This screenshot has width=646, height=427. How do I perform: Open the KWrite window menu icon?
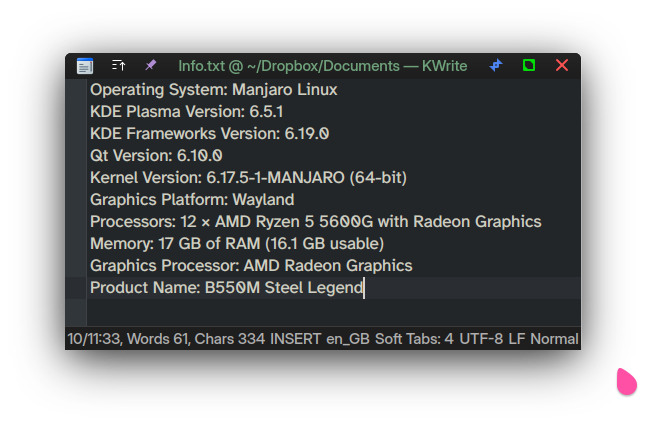85,66
